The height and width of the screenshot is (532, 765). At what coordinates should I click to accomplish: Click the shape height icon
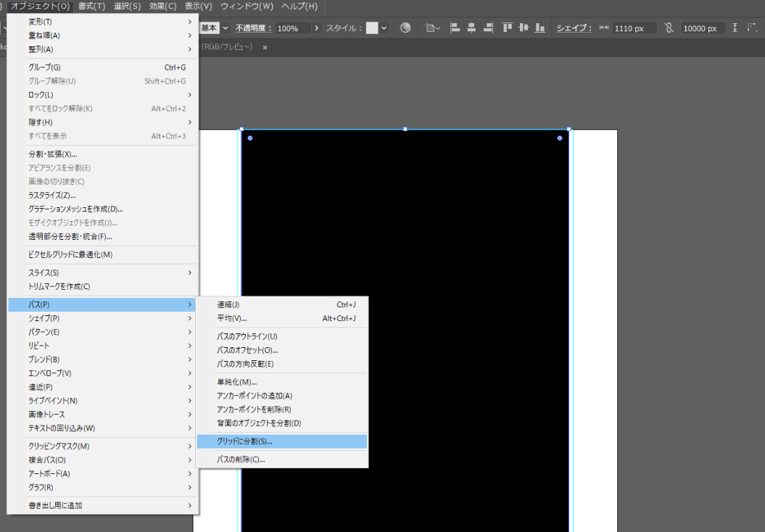735,28
